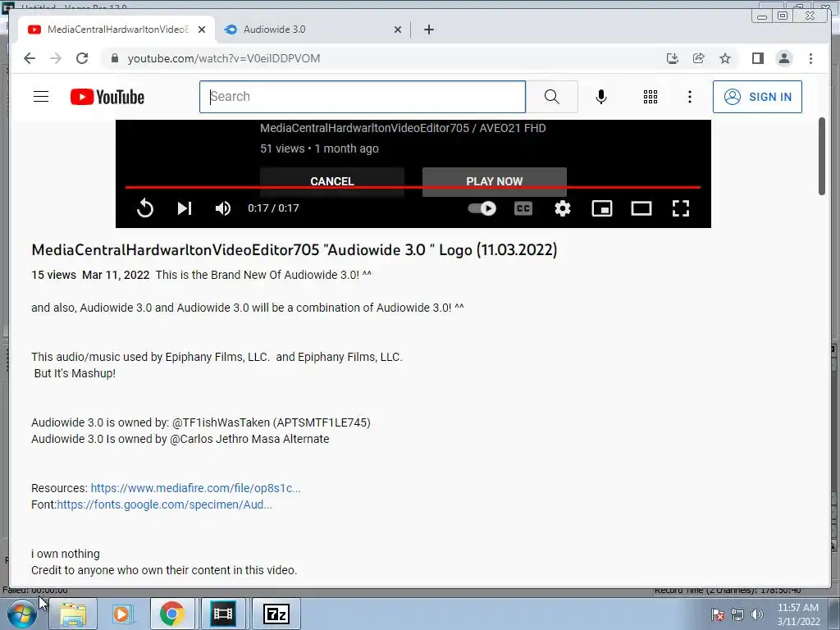The height and width of the screenshot is (630, 840).
Task: Close the YouTube video tab
Action: pyautogui.click(x=202, y=30)
